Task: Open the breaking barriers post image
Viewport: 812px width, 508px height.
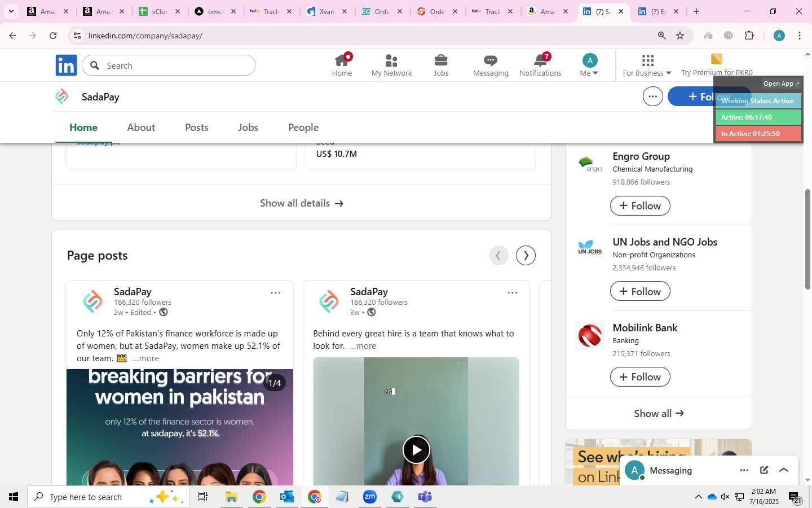Action: coord(180,427)
